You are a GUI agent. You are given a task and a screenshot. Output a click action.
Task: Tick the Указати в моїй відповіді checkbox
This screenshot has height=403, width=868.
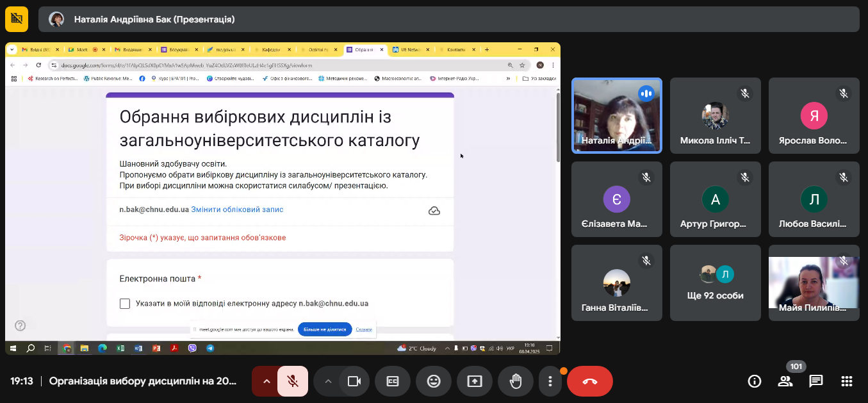pyautogui.click(x=125, y=304)
